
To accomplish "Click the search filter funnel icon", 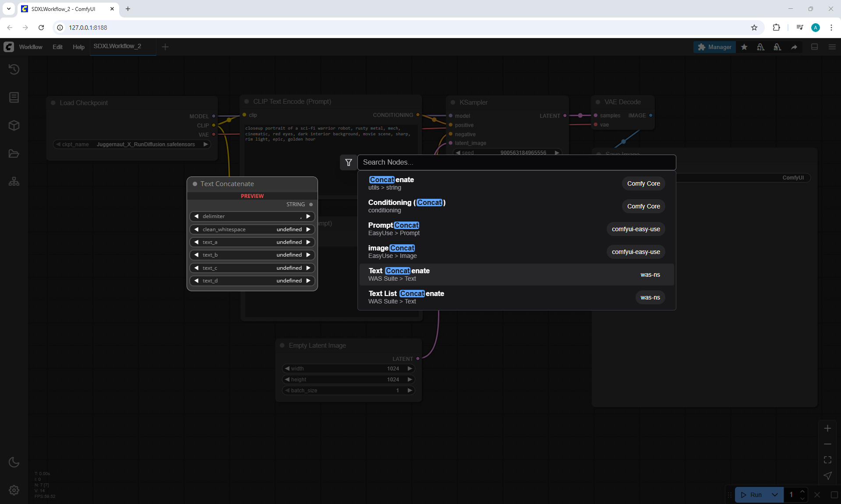I will pos(349,162).
